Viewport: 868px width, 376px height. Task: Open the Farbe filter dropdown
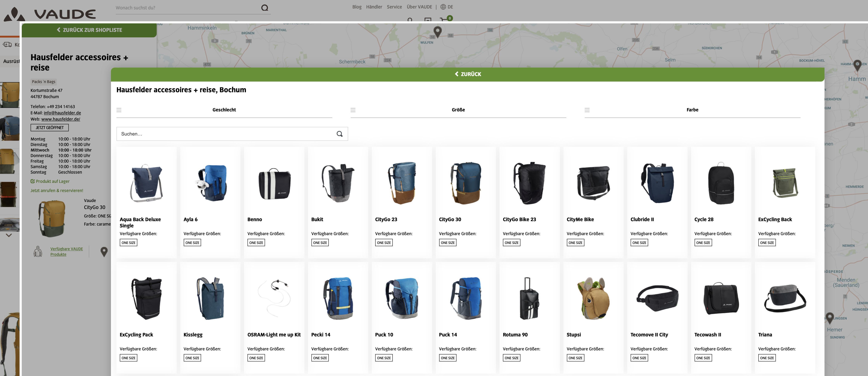tap(692, 110)
